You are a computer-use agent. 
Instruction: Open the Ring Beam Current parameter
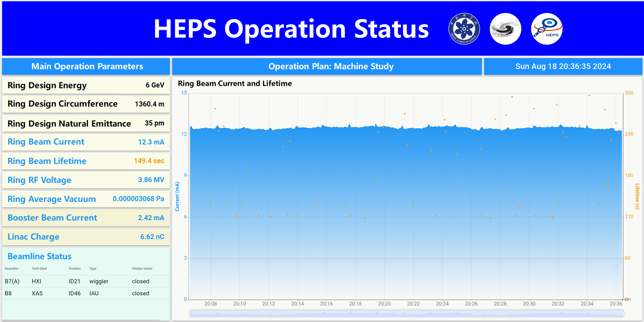(x=86, y=142)
